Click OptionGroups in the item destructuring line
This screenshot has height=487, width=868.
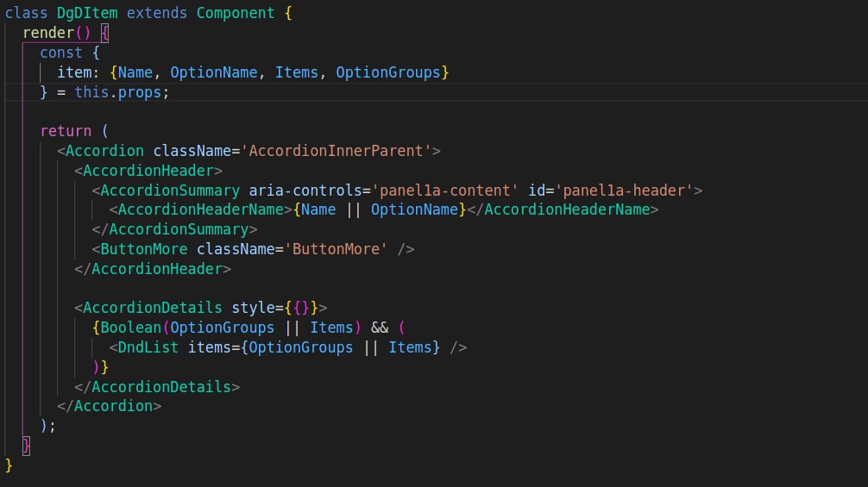[387, 72]
